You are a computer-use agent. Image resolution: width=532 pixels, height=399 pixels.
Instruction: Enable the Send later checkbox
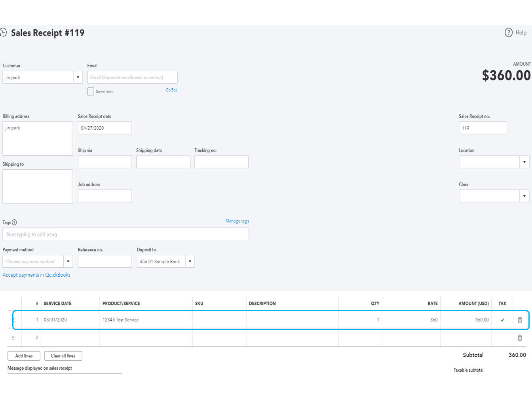(x=91, y=91)
